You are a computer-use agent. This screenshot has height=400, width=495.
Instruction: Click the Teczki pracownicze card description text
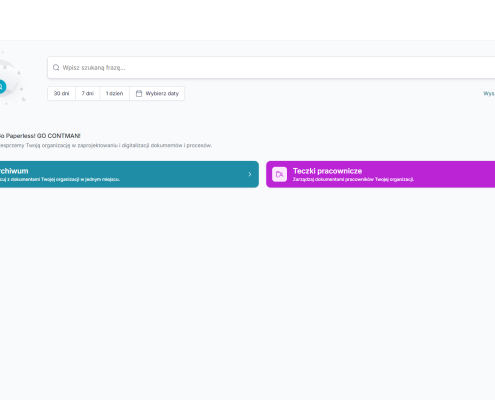[353, 179]
